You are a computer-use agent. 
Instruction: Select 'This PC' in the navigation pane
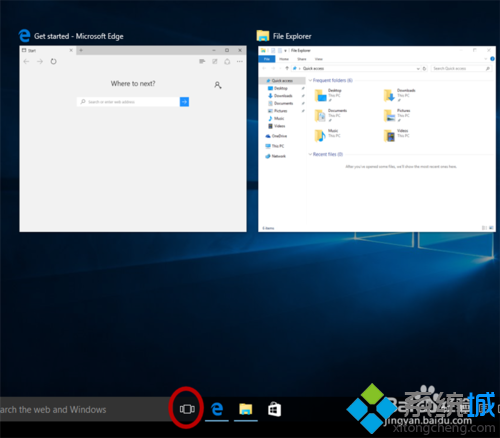click(278, 146)
